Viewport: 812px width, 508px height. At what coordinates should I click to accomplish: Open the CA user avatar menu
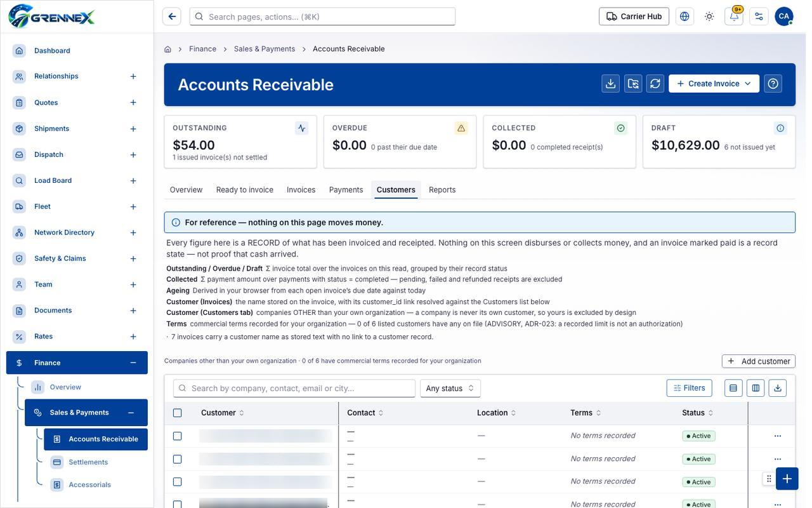pos(784,17)
